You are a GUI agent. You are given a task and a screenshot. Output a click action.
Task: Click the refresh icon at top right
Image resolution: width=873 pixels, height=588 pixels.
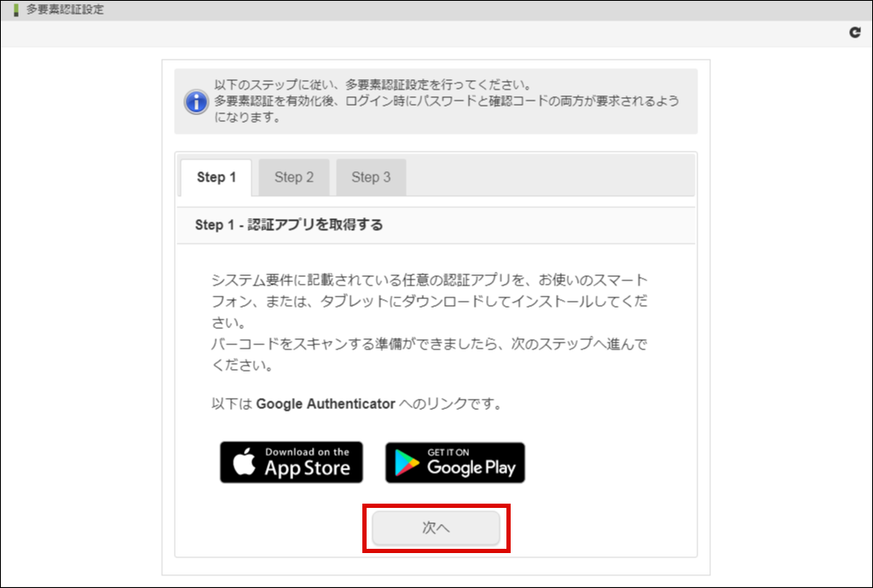click(x=854, y=32)
